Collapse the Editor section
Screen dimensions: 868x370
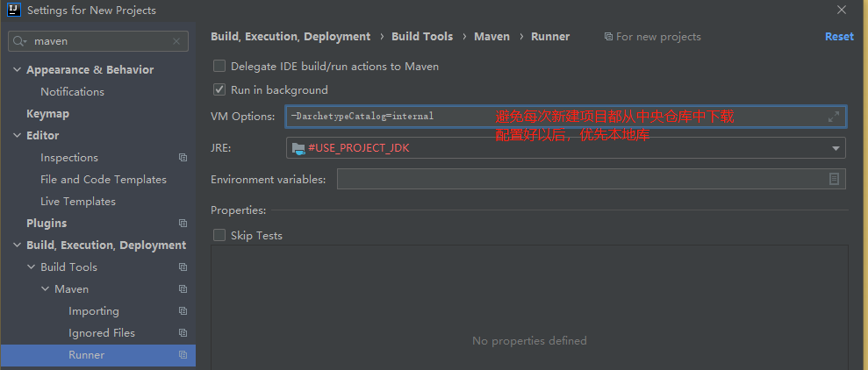(x=18, y=136)
